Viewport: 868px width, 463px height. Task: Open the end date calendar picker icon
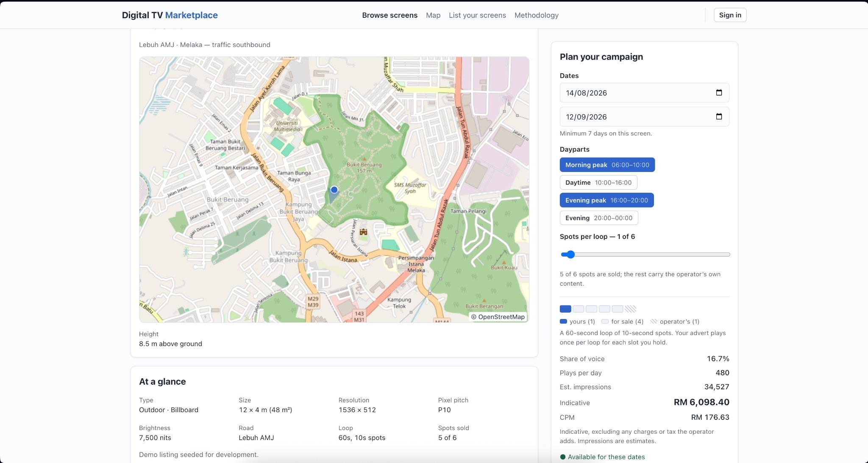click(x=719, y=116)
